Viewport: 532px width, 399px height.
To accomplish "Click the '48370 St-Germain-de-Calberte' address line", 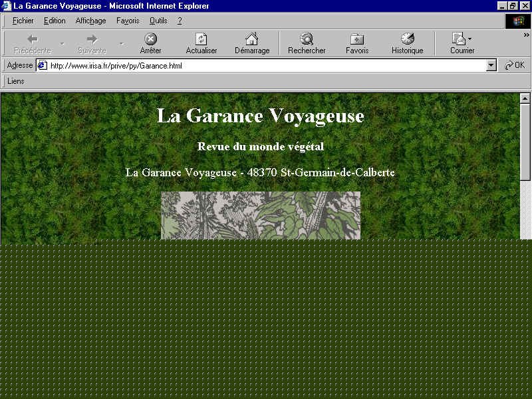I will [321, 173].
